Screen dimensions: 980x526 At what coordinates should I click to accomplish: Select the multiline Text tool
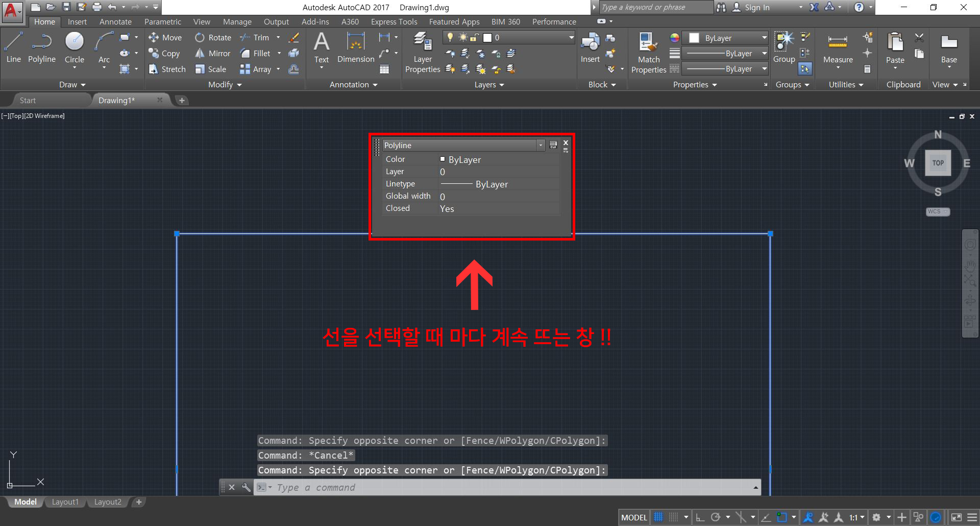[x=321, y=49]
